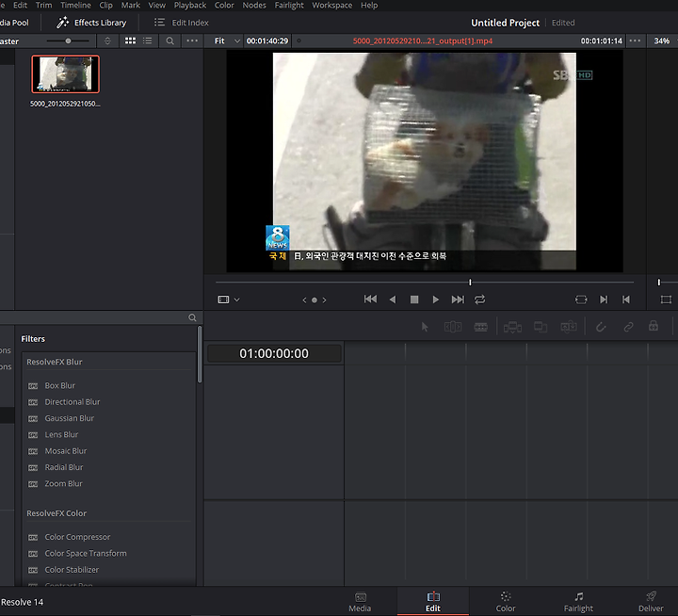Open the Fairlight menu
Screen dimensions: 678x616
289,6
